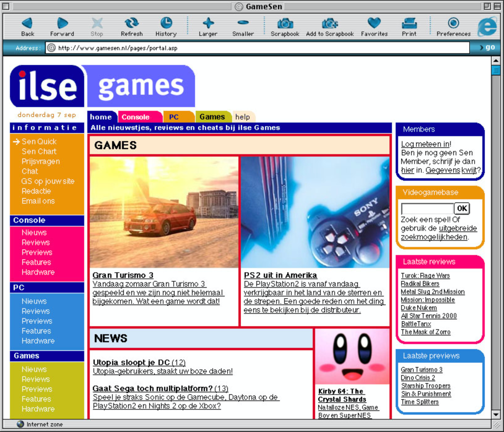The width and height of the screenshot is (504, 432).
Task: Open Gran Turismo 3 article headline
Action: [x=123, y=275]
